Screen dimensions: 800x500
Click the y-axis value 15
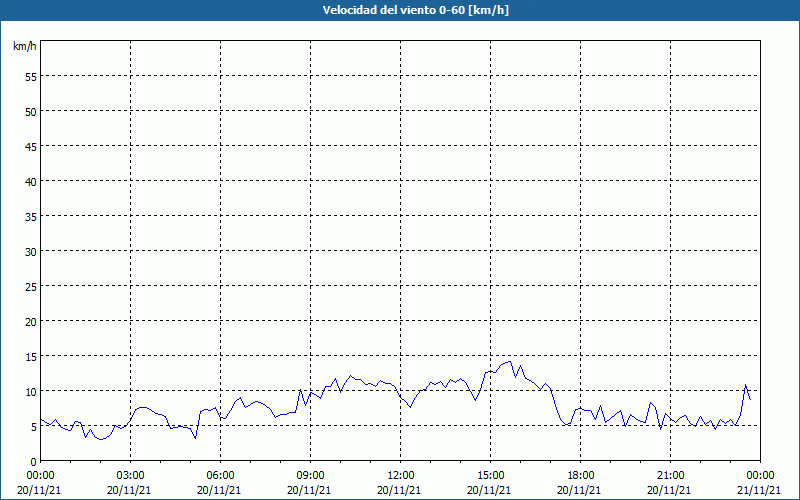pos(31,356)
